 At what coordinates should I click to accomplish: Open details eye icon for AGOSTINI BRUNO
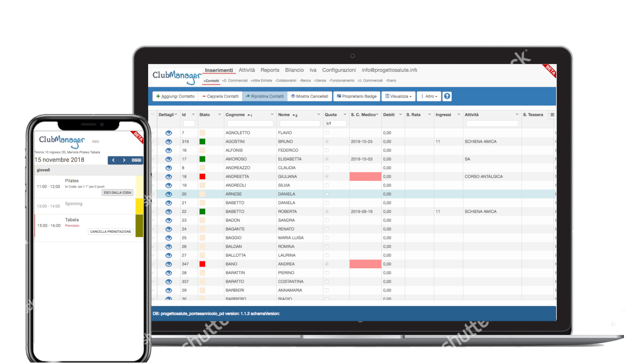168,142
